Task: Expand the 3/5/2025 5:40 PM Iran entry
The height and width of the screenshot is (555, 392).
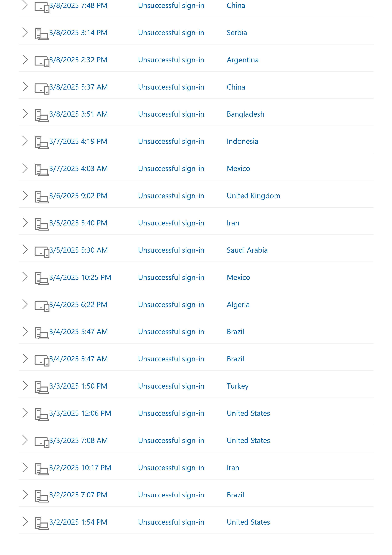Action: tap(25, 223)
